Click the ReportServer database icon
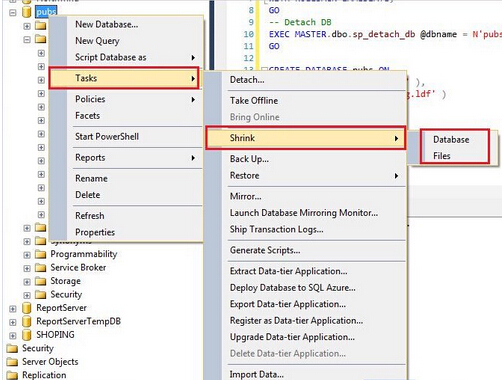The width and height of the screenshot is (504, 380). tap(26, 308)
